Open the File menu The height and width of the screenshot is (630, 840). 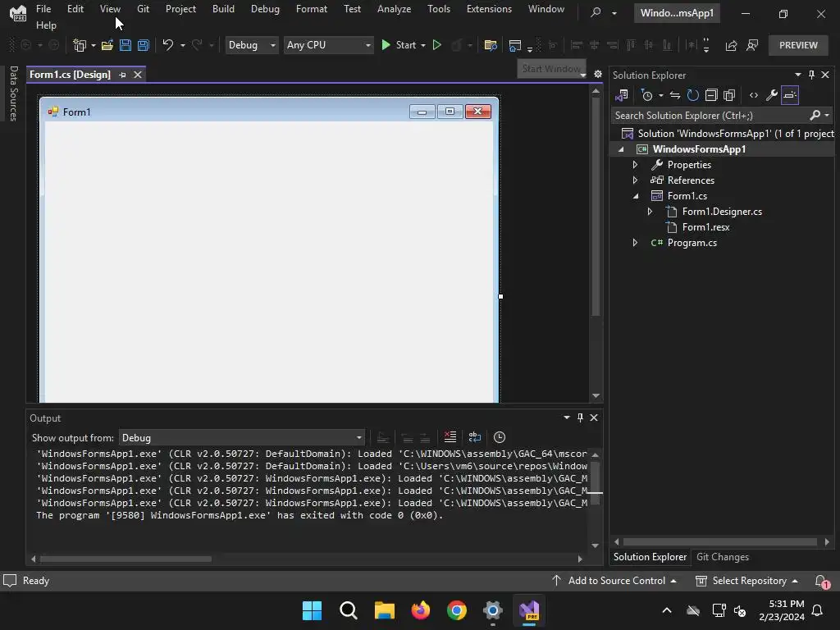(43, 8)
